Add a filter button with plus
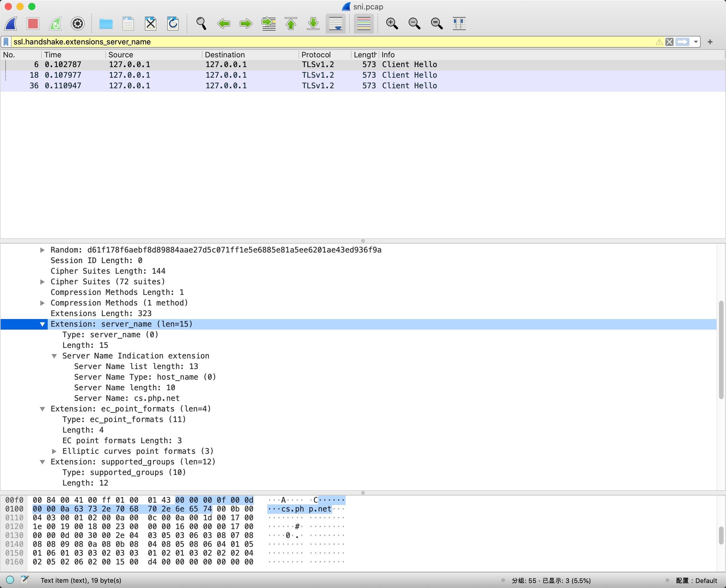726x588 pixels. tap(710, 42)
